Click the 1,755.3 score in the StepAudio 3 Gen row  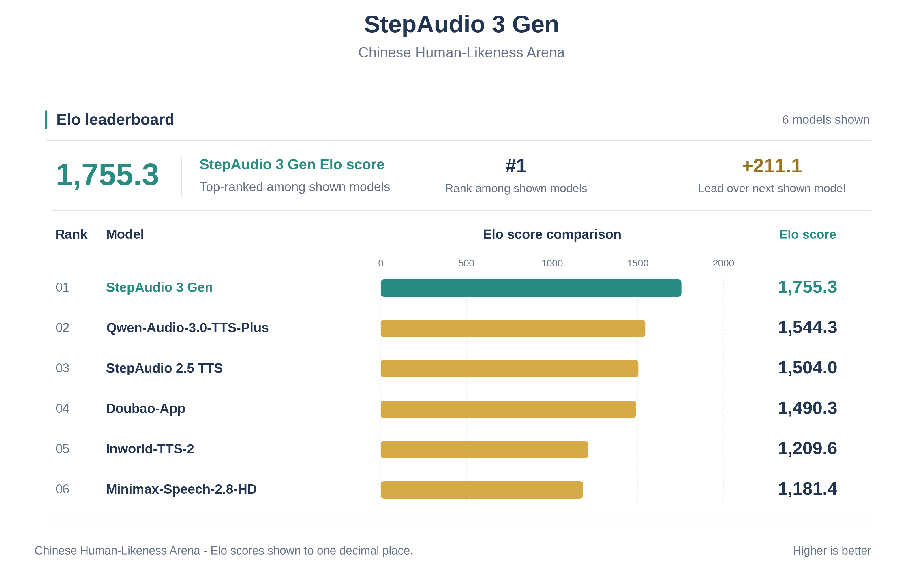coord(808,287)
